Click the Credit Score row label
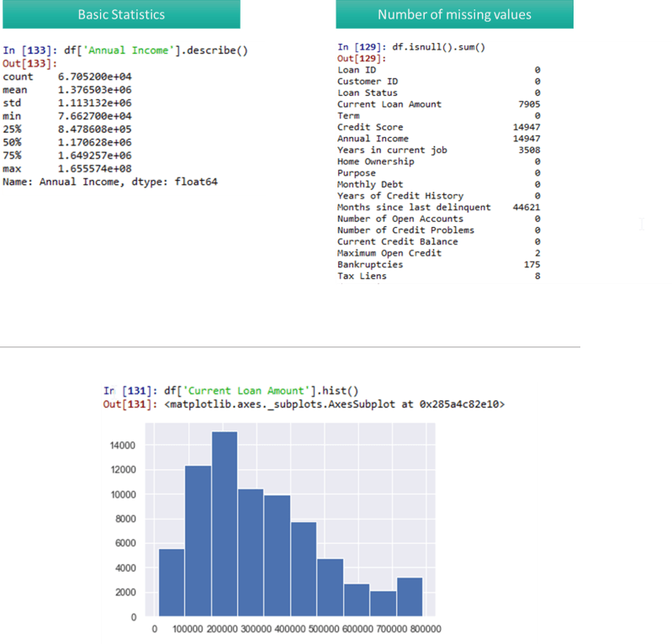This screenshot has height=644, width=672. coord(370,127)
